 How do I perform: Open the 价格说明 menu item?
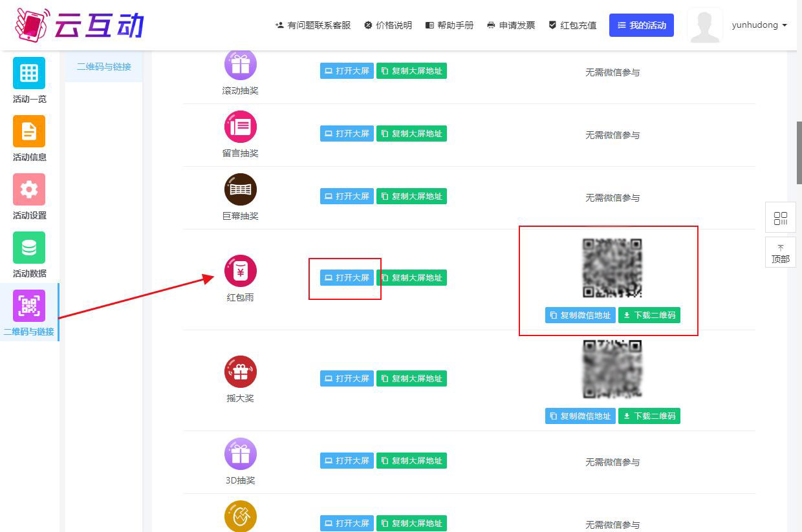click(x=388, y=25)
